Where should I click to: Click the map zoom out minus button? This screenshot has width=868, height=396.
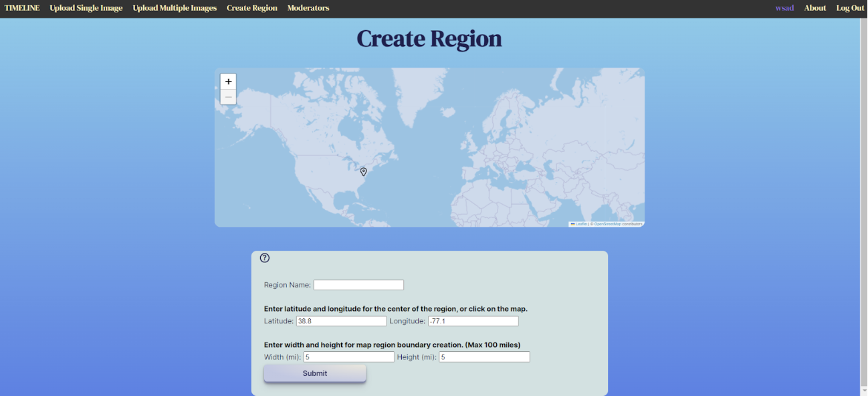229,97
